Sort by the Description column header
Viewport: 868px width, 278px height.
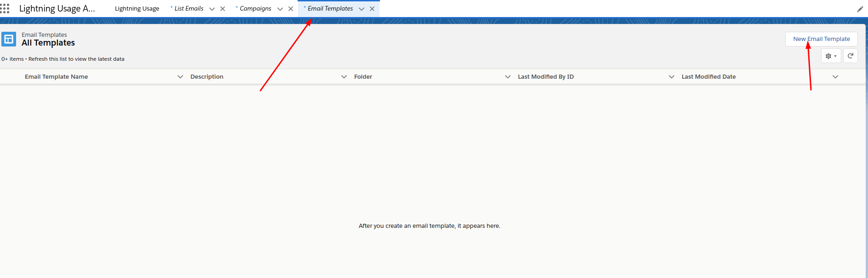[x=207, y=77]
